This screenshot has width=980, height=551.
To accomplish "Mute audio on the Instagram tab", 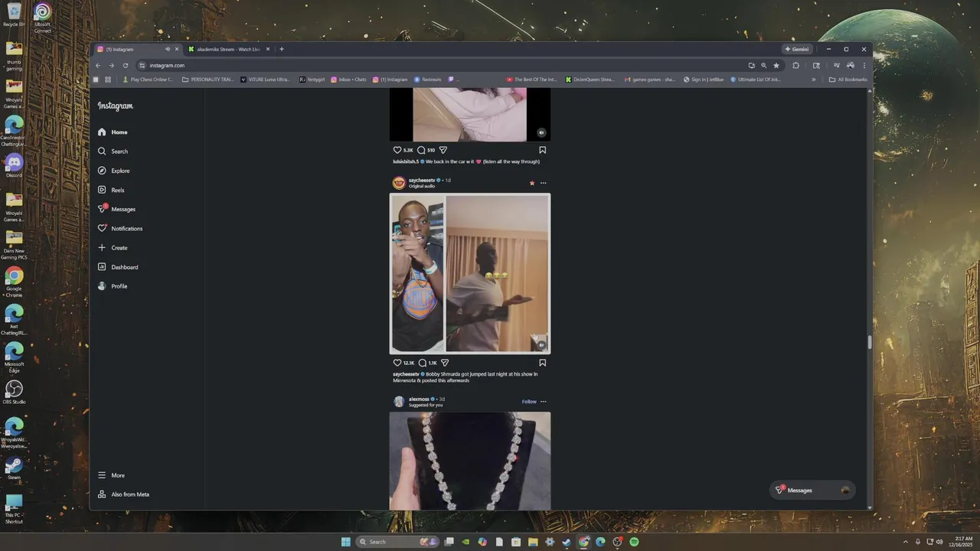I will (x=168, y=49).
